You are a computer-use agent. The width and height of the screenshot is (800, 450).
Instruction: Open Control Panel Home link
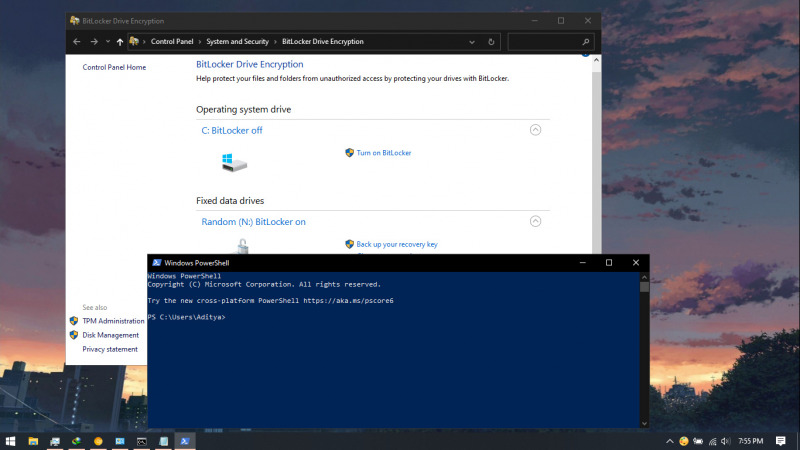[114, 67]
